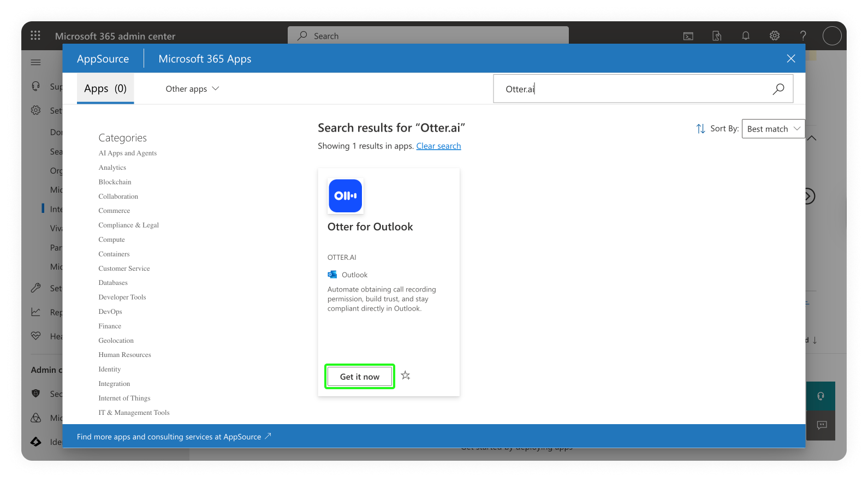
Task: Click the Clear search link
Action: [x=438, y=146]
